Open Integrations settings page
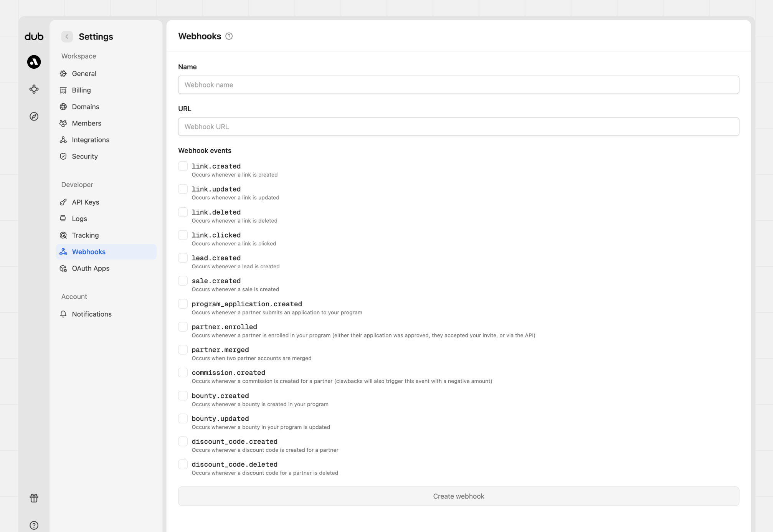Image resolution: width=773 pixels, height=532 pixels. click(x=106, y=140)
